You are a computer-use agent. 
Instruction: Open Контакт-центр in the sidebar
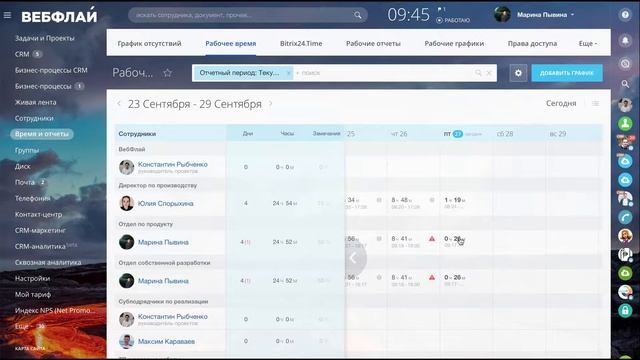[x=38, y=214]
